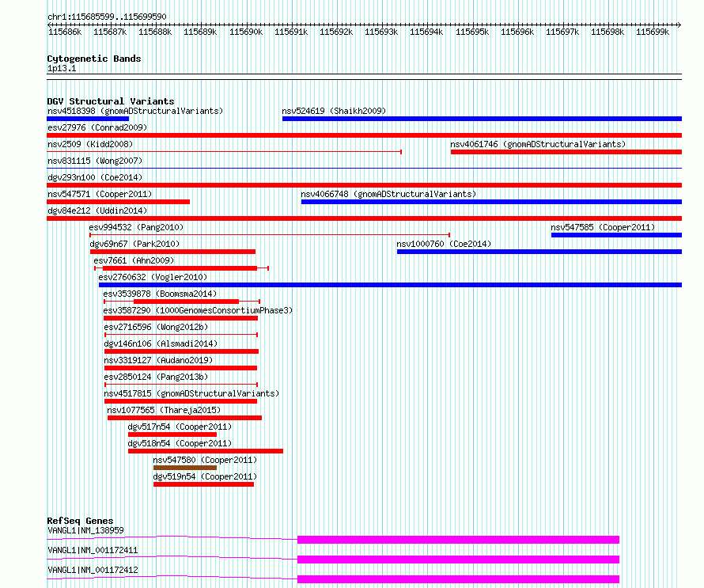The width and height of the screenshot is (704, 588).
Task: Select esv2850124 (Pang2013b) label
Action: tap(156, 377)
